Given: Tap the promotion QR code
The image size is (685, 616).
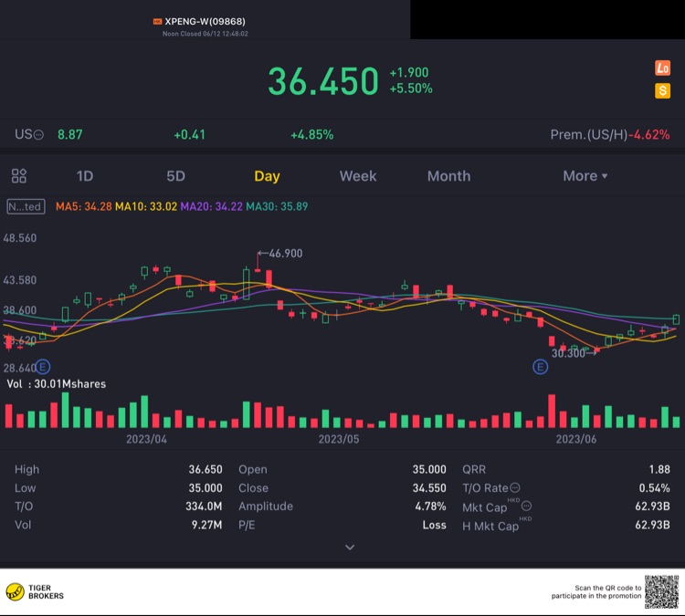Looking at the screenshot, I should pyautogui.click(x=661, y=592).
